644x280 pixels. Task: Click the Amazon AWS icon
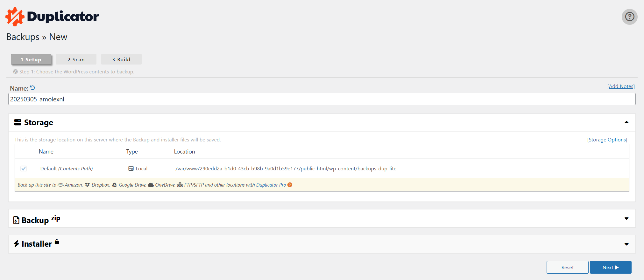[60, 185]
